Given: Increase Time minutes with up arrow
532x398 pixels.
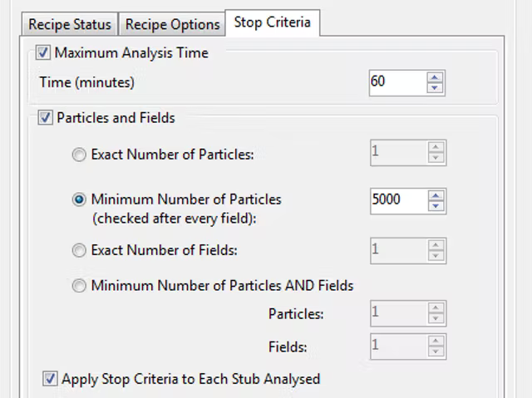Looking at the screenshot, I should coord(436,77).
